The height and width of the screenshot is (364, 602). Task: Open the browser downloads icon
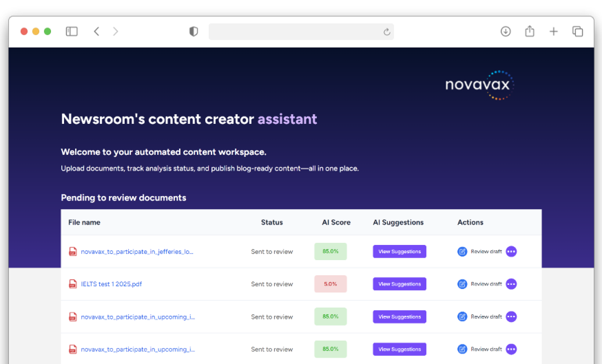click(x=506, y=32)
